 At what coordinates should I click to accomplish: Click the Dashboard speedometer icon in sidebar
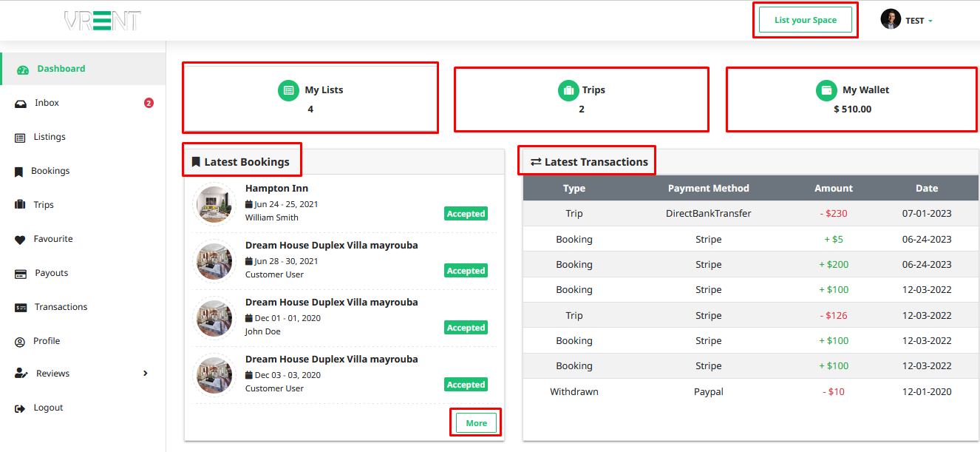pyautogui.click(x=22, y=70)
